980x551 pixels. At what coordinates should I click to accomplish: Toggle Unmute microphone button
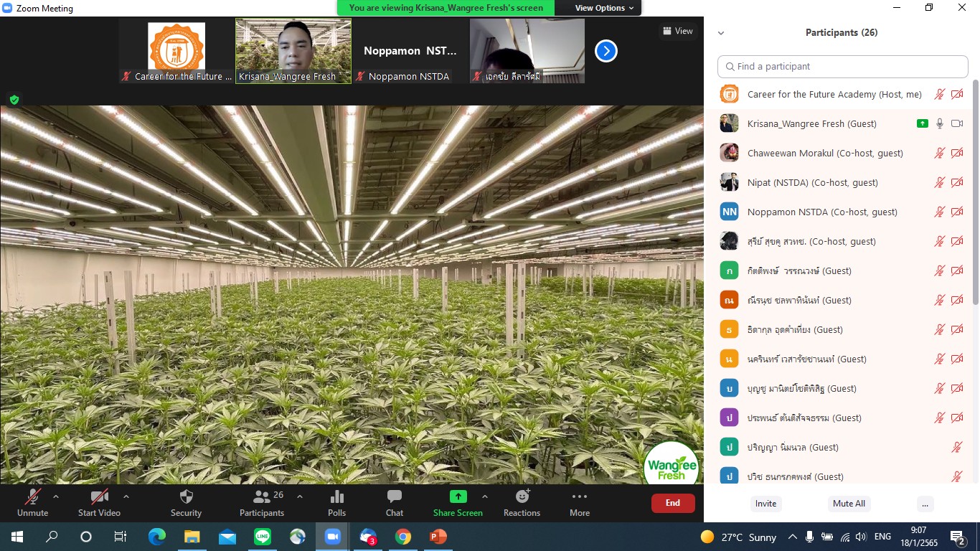33,497
